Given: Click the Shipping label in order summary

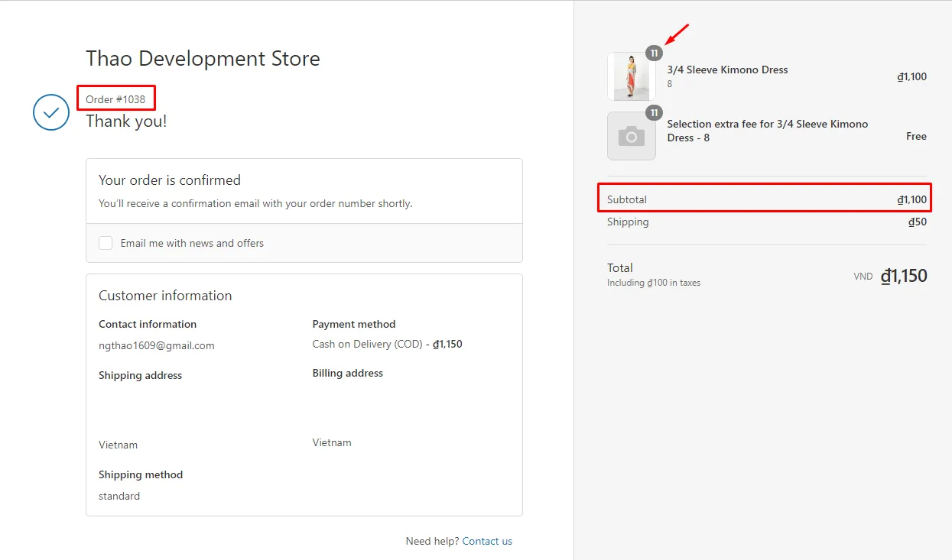Looking at the screenshot, I should [x=628, y=222].
